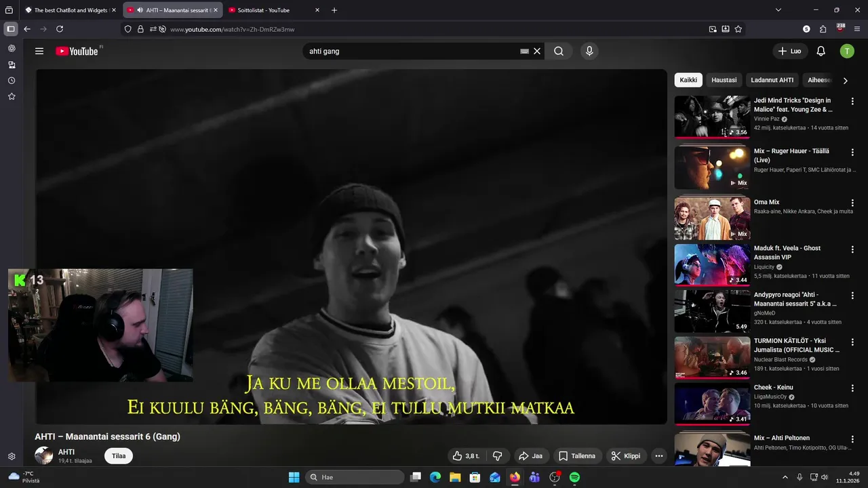The height and width of the screenshot is (488, 868).
Task: Show the list-all-tabs dropdown
Action: 778,10
